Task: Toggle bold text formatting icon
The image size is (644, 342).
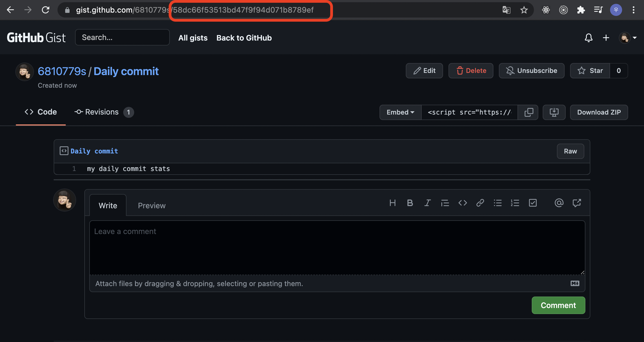Action: tap(410, 203)
